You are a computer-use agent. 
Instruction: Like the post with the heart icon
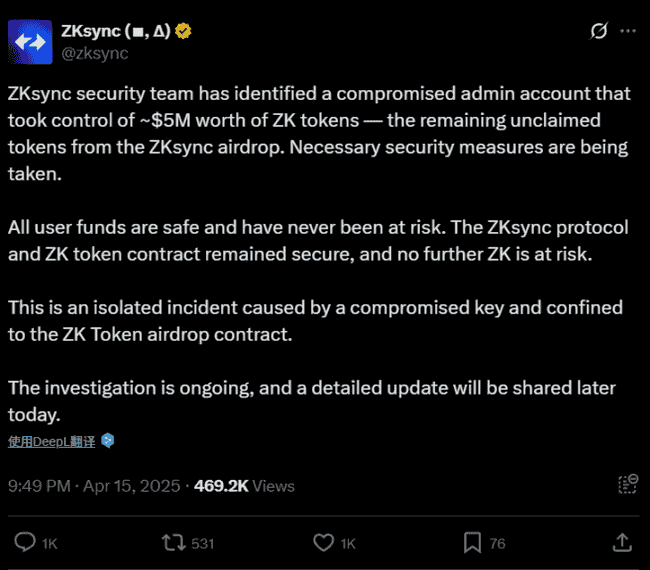323,542
